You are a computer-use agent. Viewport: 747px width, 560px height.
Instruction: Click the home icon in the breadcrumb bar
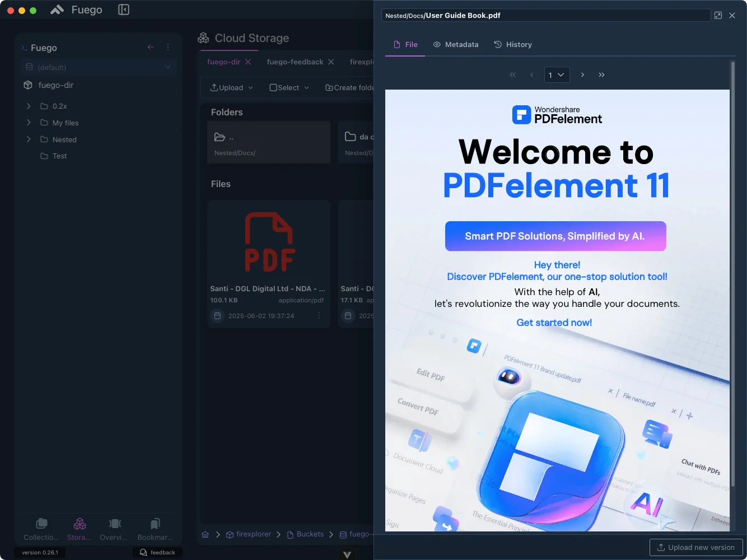point(205,534)
